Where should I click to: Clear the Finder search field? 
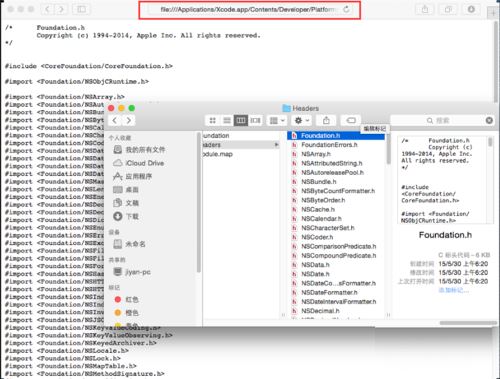pyautogui.click(x=489, y=120)
